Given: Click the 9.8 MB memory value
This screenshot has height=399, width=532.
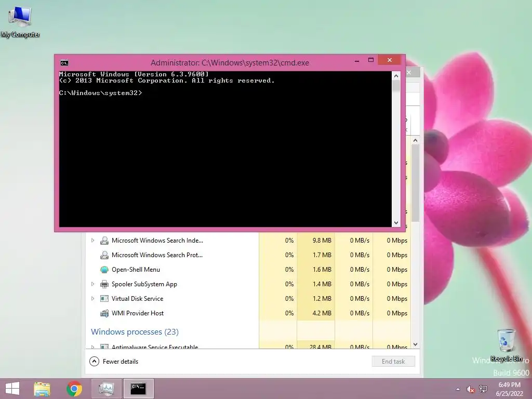Looking at the screenshot, I should tap(322, 241).
